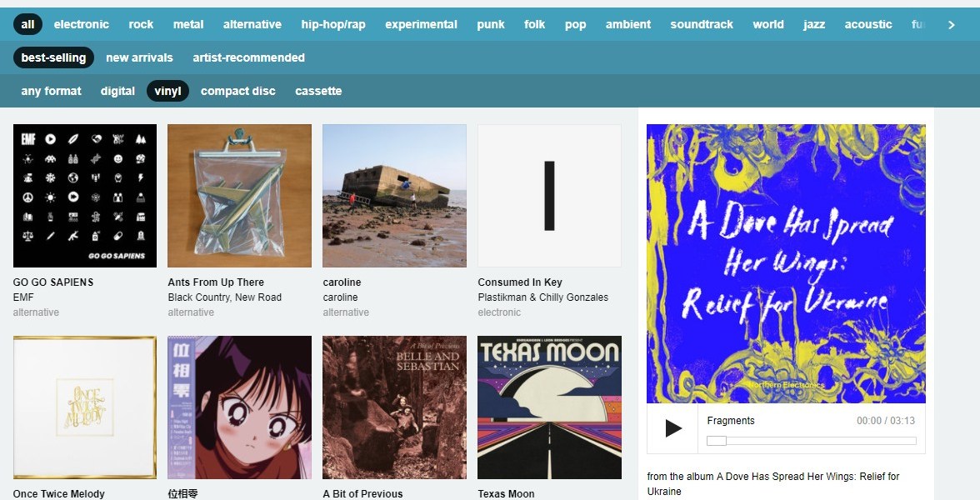Screen dimensions: 980x500
Task: Switch to the hip-hop/rap genre tab
Action: (x=333, y=24)
